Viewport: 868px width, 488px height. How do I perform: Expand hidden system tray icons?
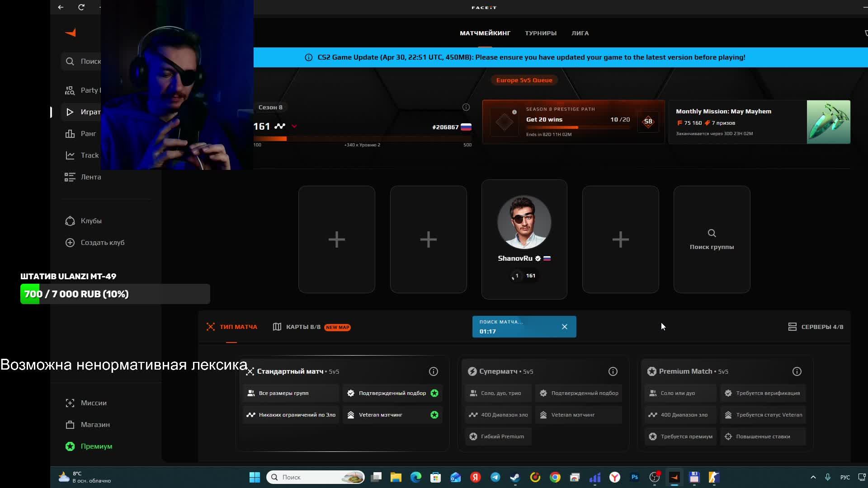click(813, 477)
